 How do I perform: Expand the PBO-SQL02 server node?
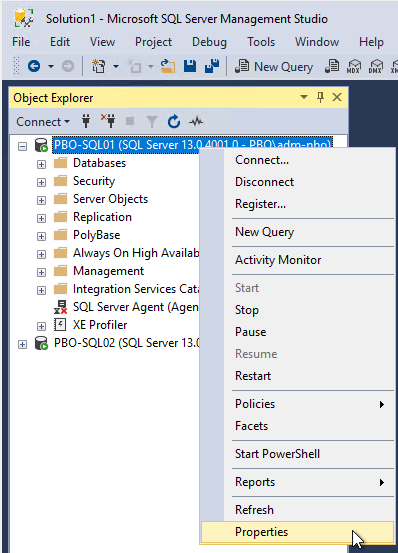point(22,344)
